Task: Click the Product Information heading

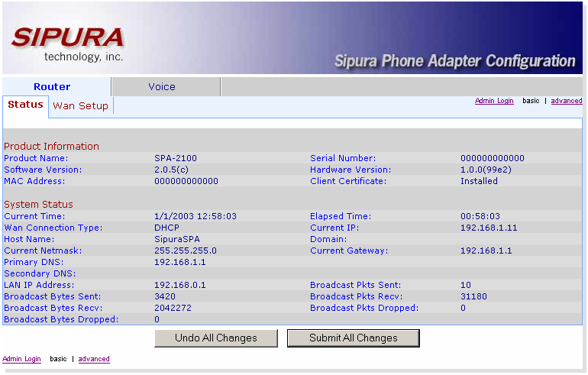Action: (x=51, y=146)
